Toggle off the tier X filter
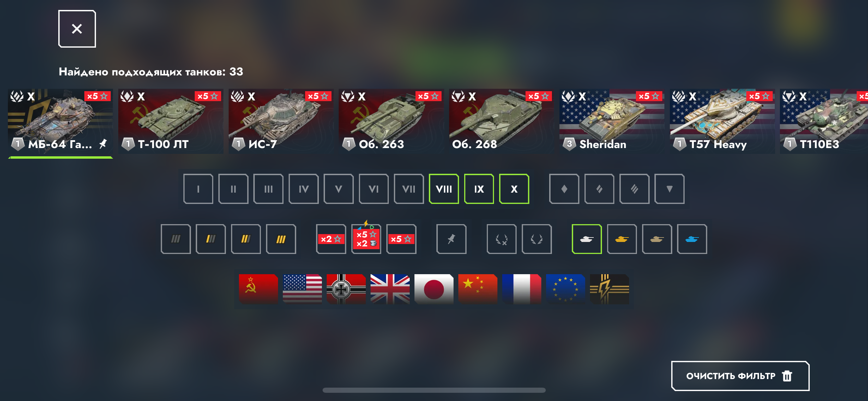 [514, 189]
